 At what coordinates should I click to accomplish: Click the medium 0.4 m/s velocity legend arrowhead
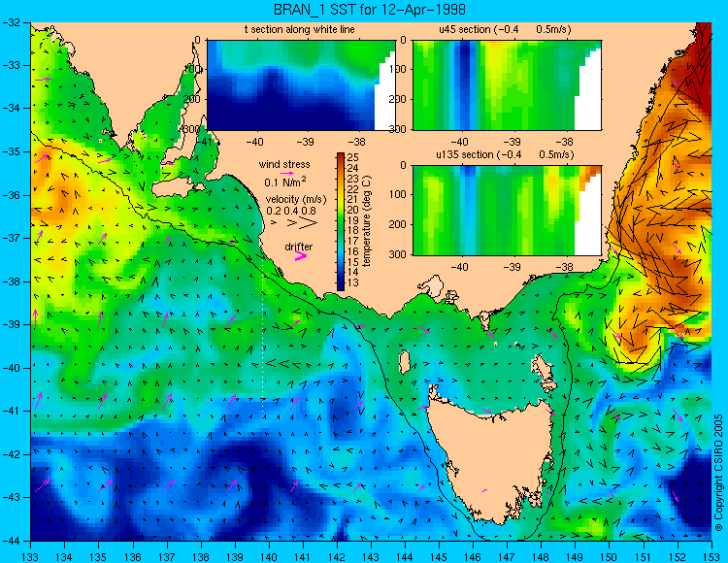(x=292, y=223)
